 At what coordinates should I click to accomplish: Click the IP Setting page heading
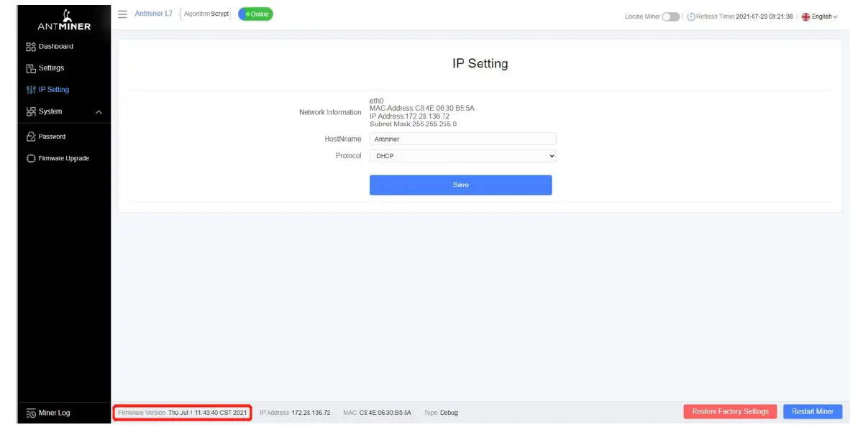480,63
